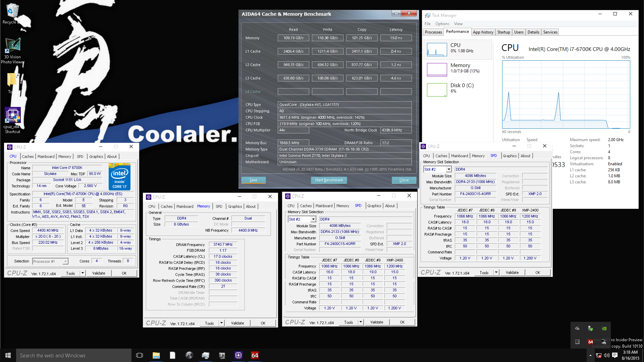Open Mainboard tab in CPU-Z Memory window
This screenshot has width=644, height=362.
click(x=185, y=206)
